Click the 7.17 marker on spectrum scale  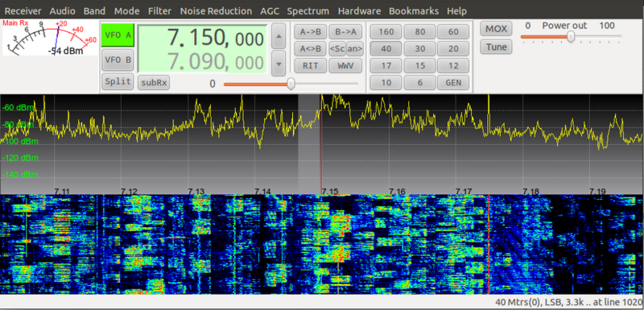tap(464, 192)
